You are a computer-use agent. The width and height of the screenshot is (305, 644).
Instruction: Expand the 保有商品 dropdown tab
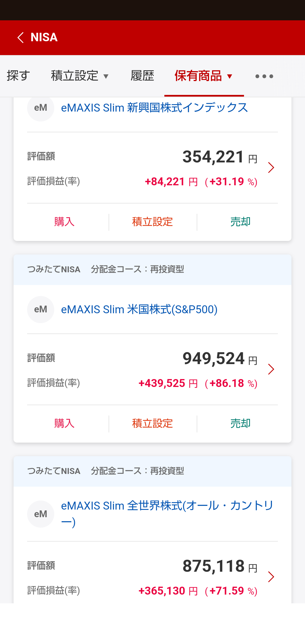pyautogui.click(x=204, y=76)
